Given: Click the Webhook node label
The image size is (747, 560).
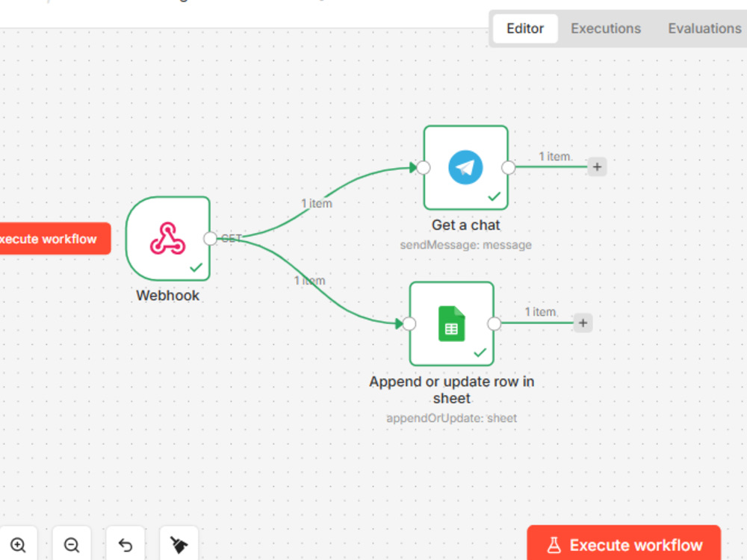Looking at the screenshot, I should coord(167,295).
